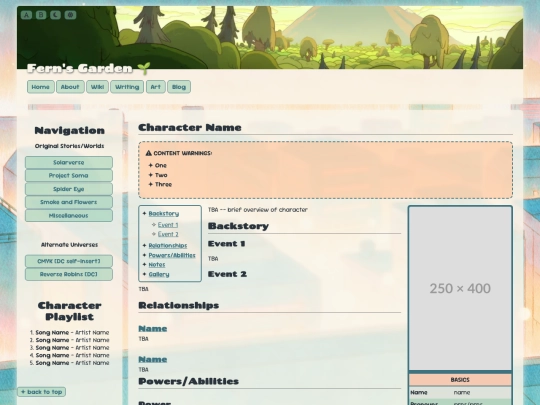
Task: Open the Wiki nav button
Action: (x=97, y=87)
